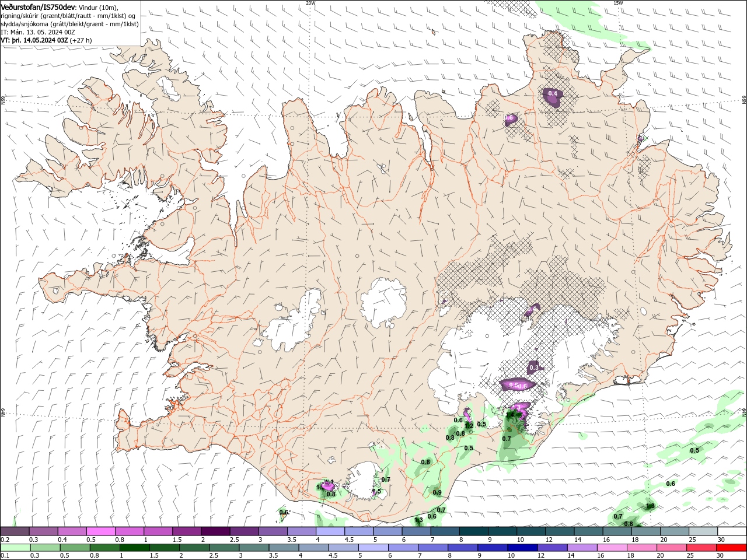Click the red 30 mm rain legend swatch
747x560 pixels.
click(732, 548)
